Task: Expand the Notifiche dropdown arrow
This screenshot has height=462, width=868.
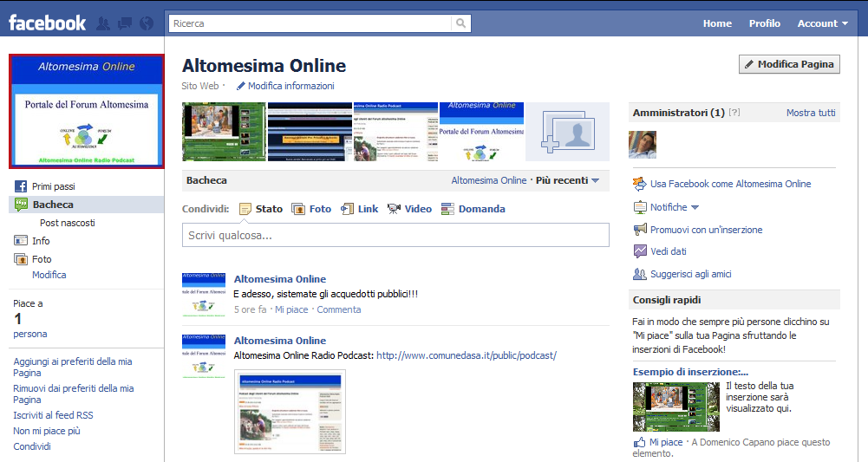Action: 695,207
